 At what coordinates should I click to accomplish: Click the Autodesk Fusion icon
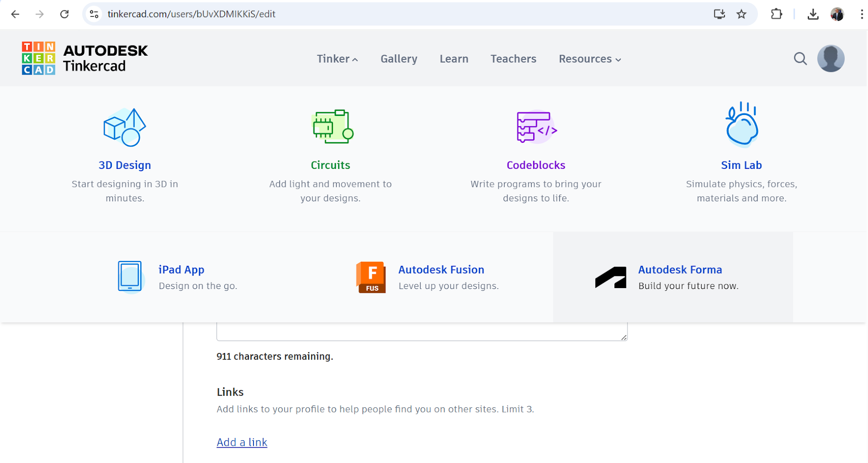tap(371, 277)
